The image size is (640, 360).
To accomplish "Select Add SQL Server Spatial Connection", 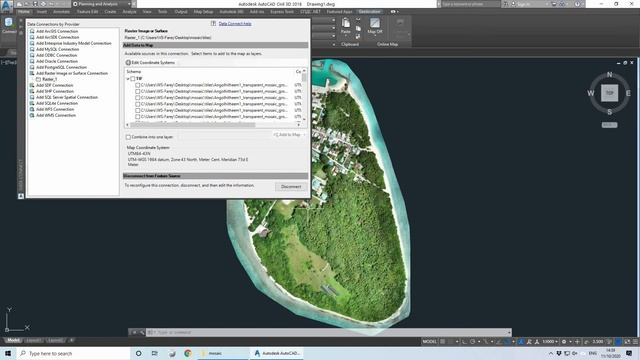I will tap(67, 97).
